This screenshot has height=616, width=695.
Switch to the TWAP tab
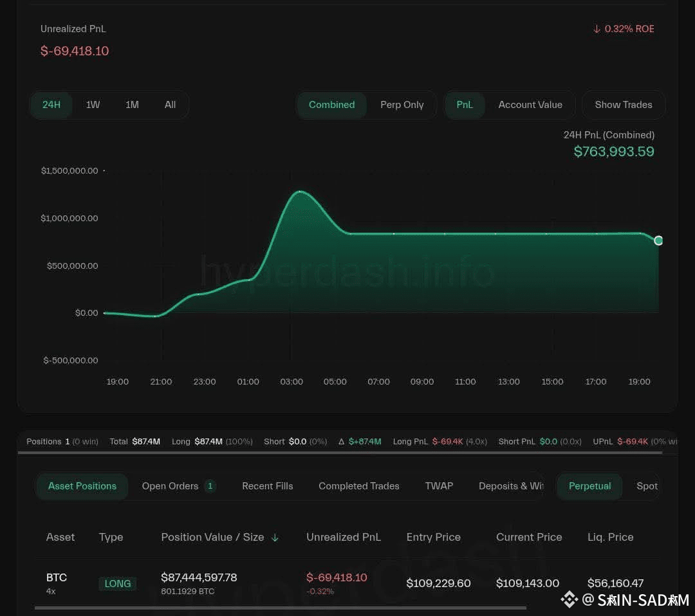click(x=440, y=486)
